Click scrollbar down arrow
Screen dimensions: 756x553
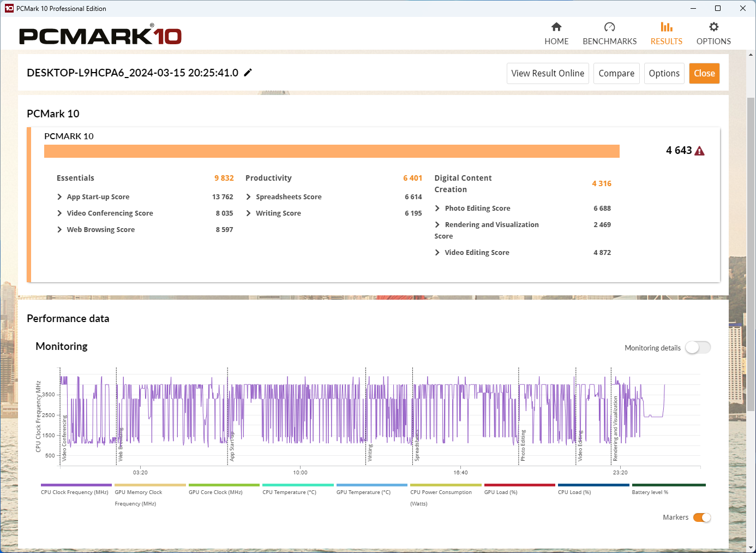point(751,548)
